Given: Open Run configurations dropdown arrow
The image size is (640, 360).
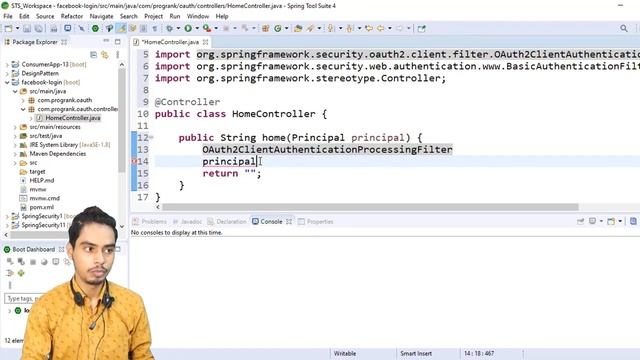Looking at the screenshot, I should [x=197, y=29].
